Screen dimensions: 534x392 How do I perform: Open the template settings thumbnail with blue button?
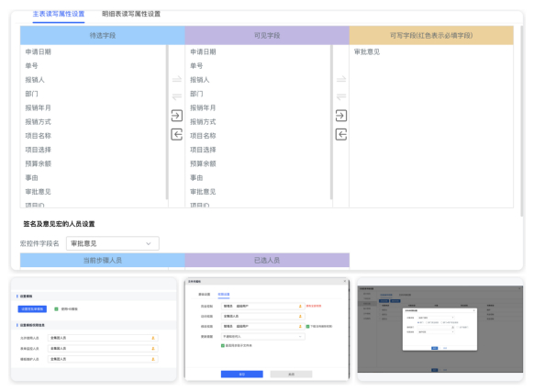coord(94,330)
